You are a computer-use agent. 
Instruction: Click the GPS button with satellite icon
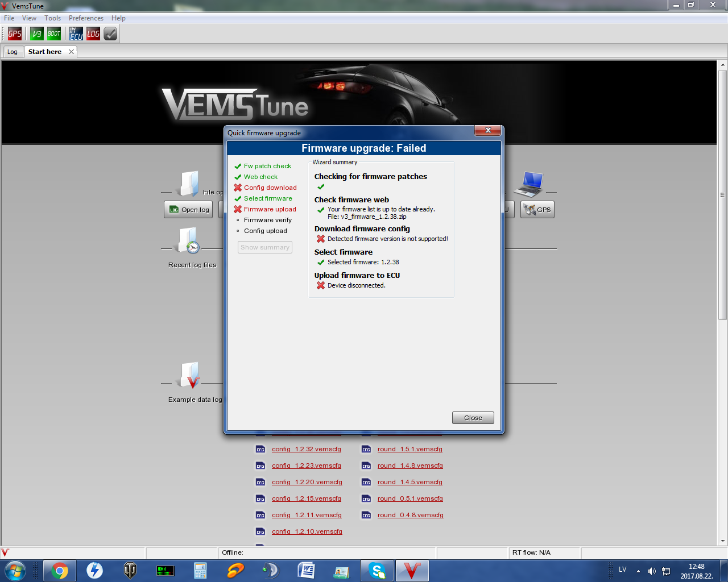coord(537,210)
